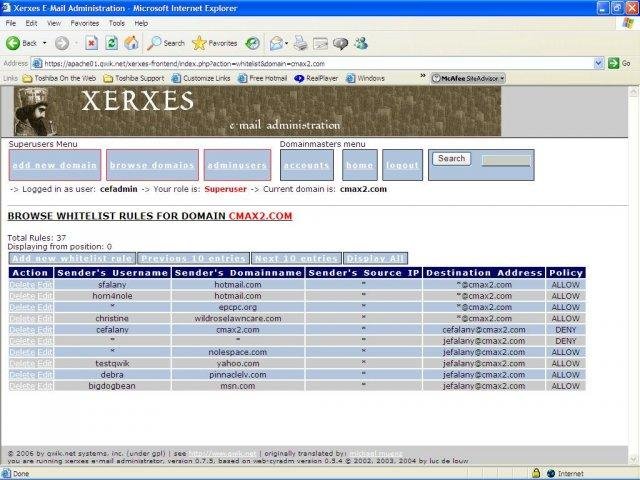Click the Windows flag logo icon
Screen dimensions: 640x480
628,23
